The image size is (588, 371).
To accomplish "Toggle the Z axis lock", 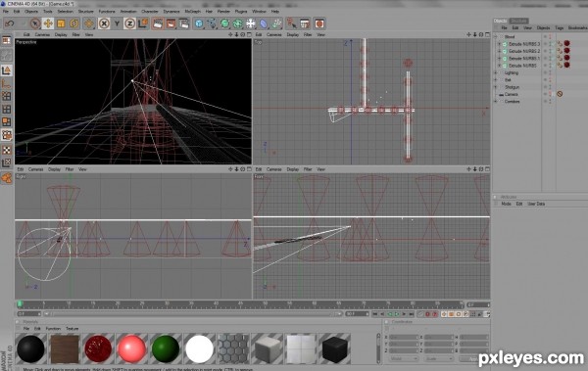I will click(129, 23).
